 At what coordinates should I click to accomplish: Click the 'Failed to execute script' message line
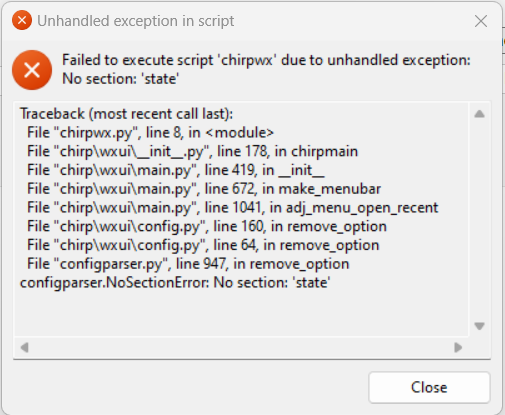click(266, 60)
